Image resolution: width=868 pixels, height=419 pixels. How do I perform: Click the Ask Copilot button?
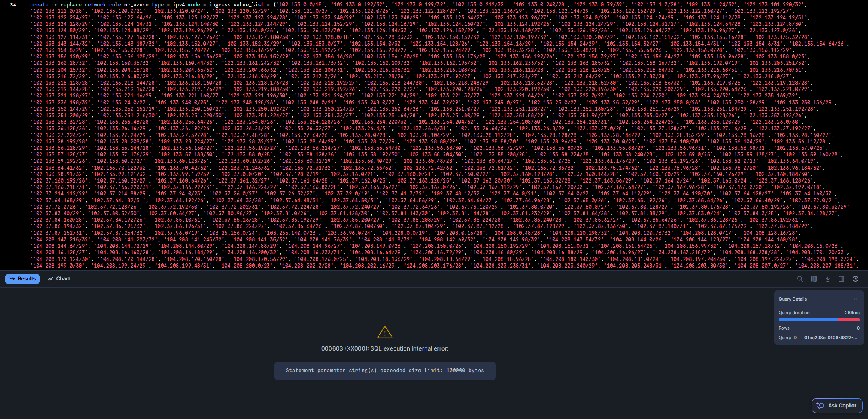click(x=837, y=406)
